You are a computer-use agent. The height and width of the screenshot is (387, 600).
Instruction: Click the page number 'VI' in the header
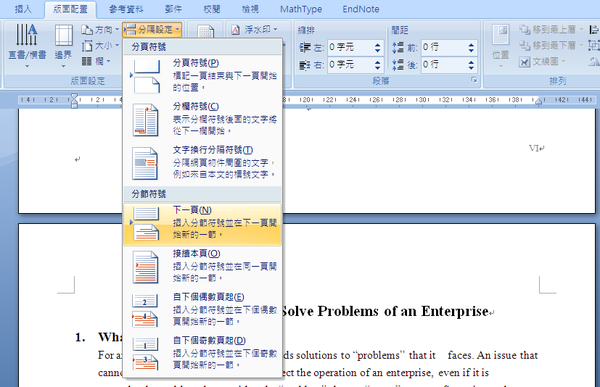535,148
